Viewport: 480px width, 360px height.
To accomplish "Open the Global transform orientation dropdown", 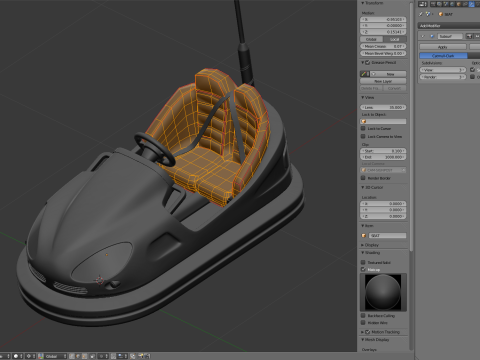I will pyautogui.click(x=56, y=356).
